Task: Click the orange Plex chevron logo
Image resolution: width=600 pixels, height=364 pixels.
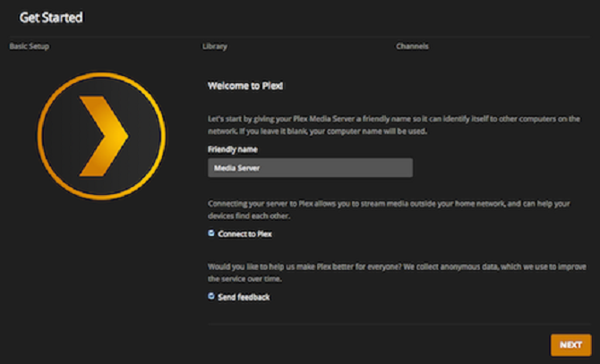Action: click(105, 135)
